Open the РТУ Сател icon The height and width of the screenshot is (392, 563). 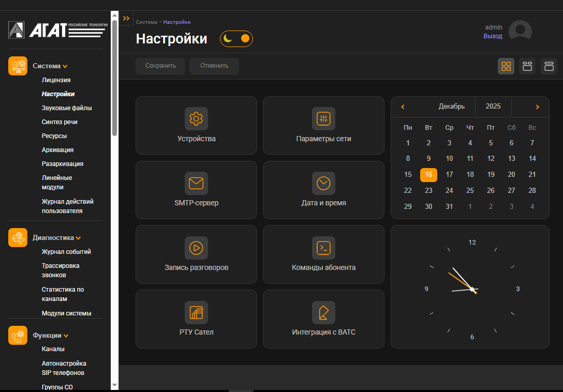(197, 312)
